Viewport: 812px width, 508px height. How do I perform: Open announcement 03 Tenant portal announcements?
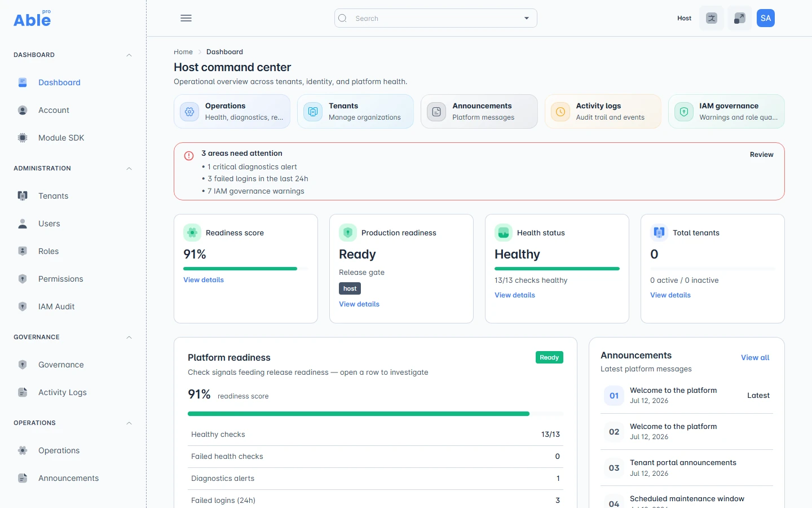(x=687, y=468)
